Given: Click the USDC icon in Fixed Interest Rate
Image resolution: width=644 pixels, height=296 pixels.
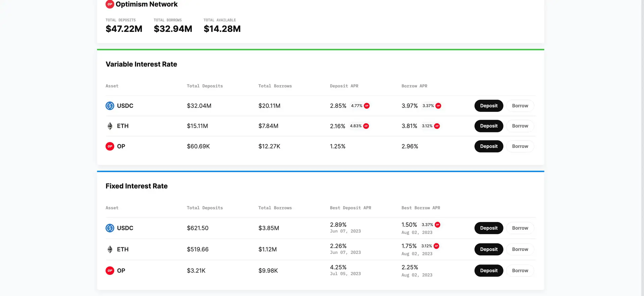Looking at the screenshot, I should [110, 228].
